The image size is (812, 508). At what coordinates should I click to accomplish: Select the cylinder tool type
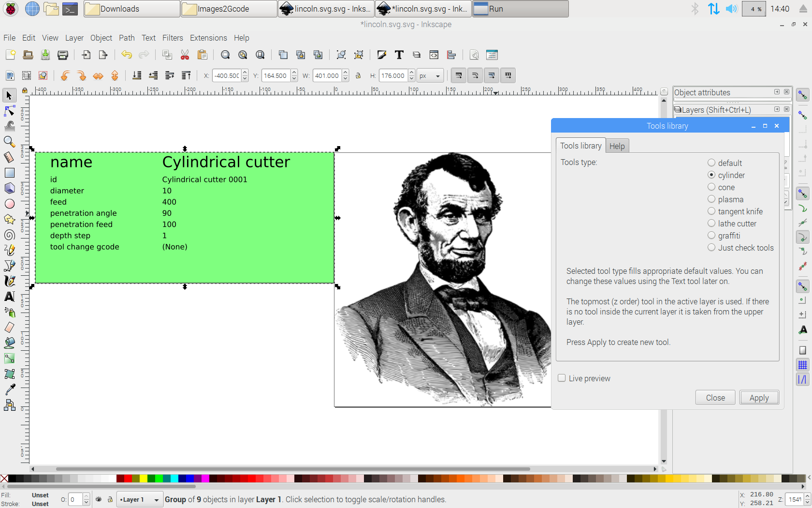(x=726, y=175)
